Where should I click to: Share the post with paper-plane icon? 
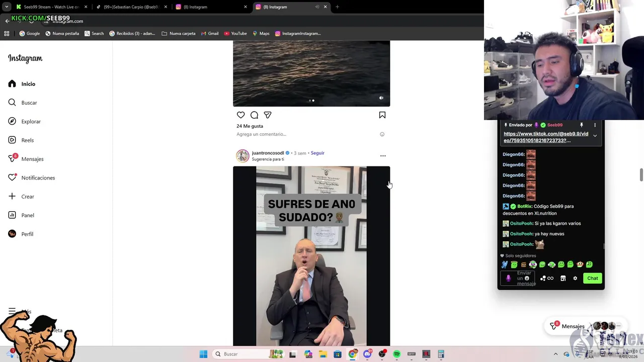pos(268,115)
